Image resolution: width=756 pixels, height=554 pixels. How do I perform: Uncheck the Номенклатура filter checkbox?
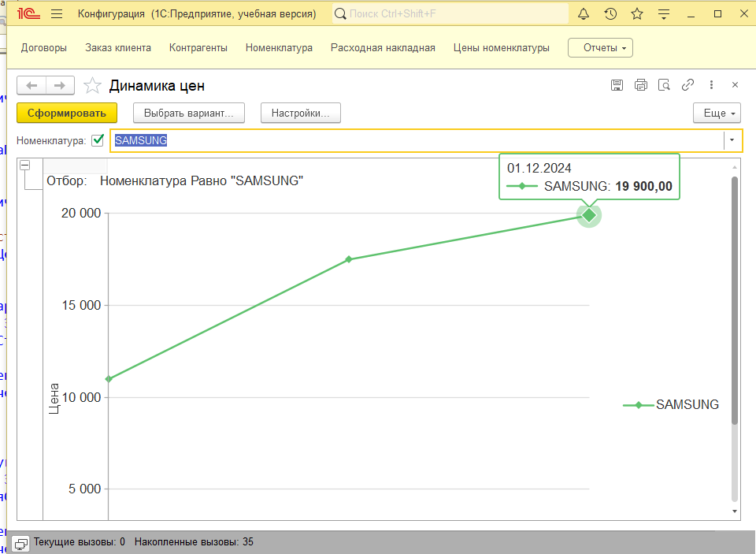click(x=98, y=140)
